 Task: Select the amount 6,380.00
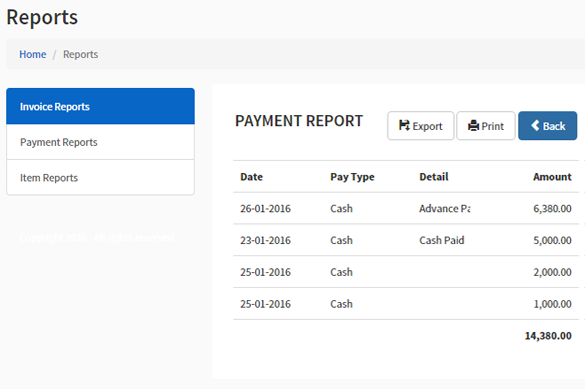(x=552, y=208)
